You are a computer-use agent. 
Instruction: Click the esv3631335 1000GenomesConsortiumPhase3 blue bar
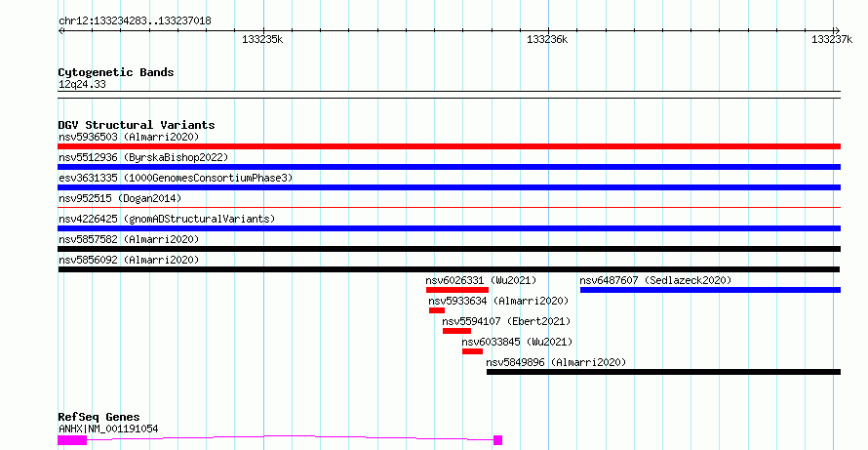tap(449, 187)
